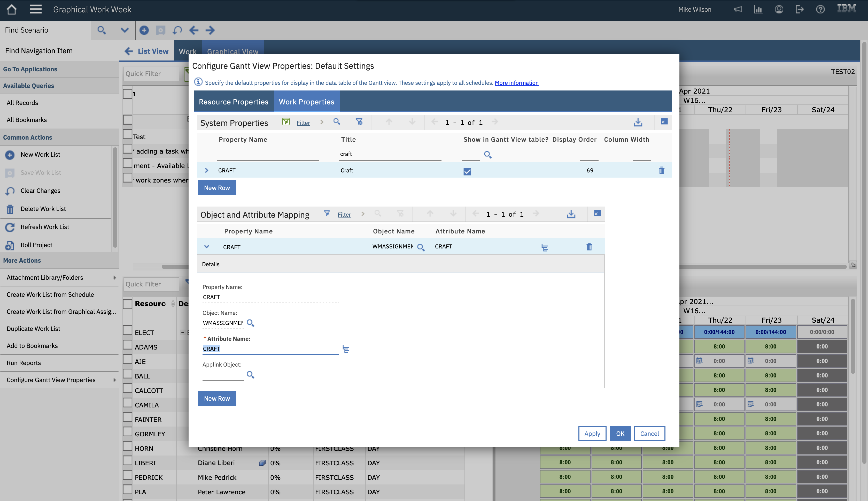Delete the CRAFT attribute mapping row
The height and width of the screenshot is (501, 868).
click(589, 246)
